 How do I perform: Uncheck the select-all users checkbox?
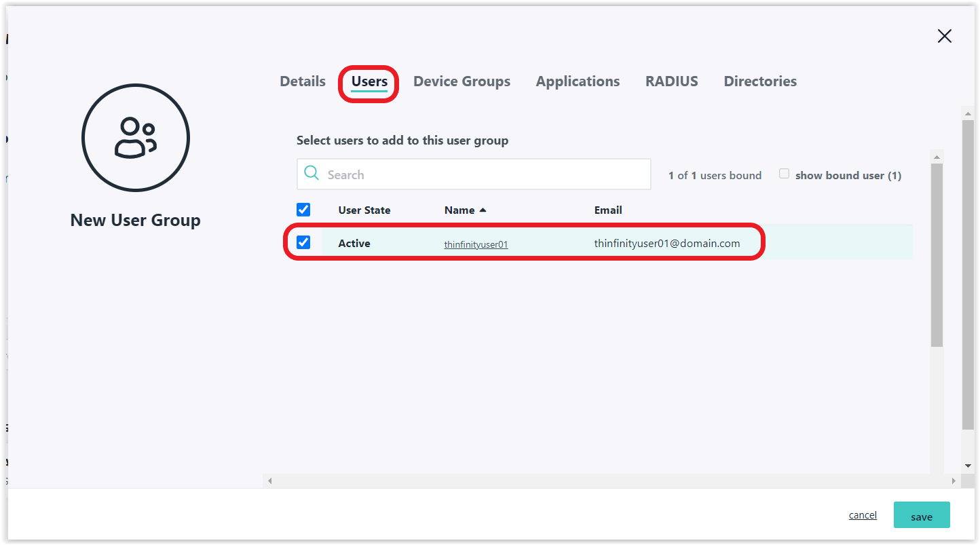click(x=303, y=210)
